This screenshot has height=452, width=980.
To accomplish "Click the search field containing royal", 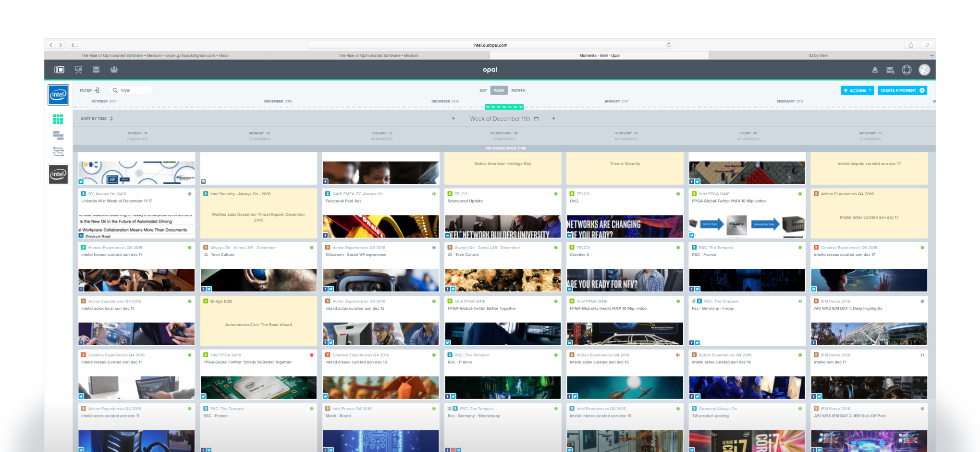I will pos(131,90).
